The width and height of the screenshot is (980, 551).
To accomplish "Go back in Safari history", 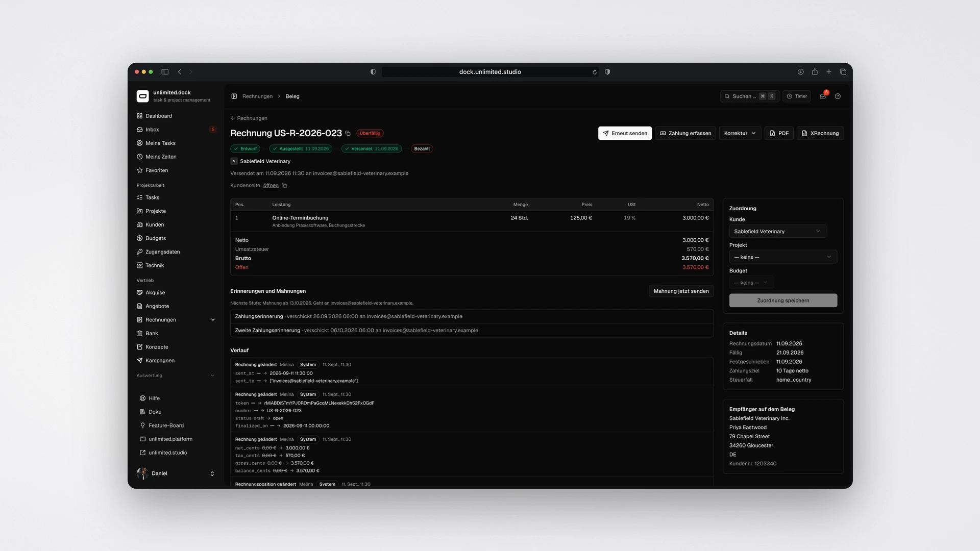I will 180,72.
